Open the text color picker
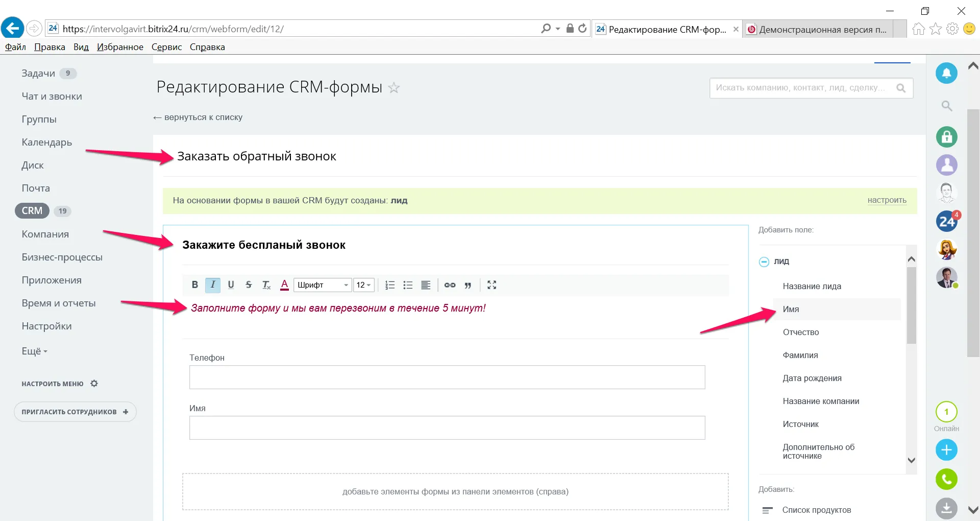The height and width of the screenshot is (521, 980). click(x=284, y=285)
